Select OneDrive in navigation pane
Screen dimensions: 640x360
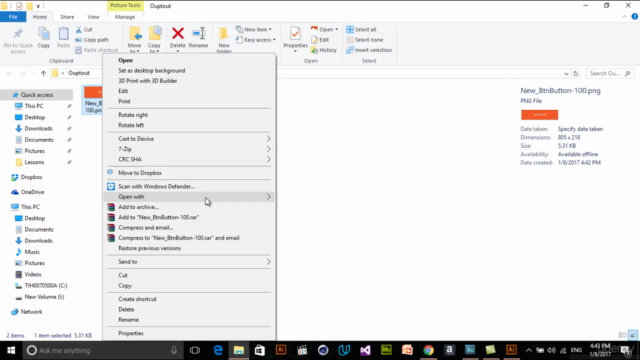[x=32, y=192]
